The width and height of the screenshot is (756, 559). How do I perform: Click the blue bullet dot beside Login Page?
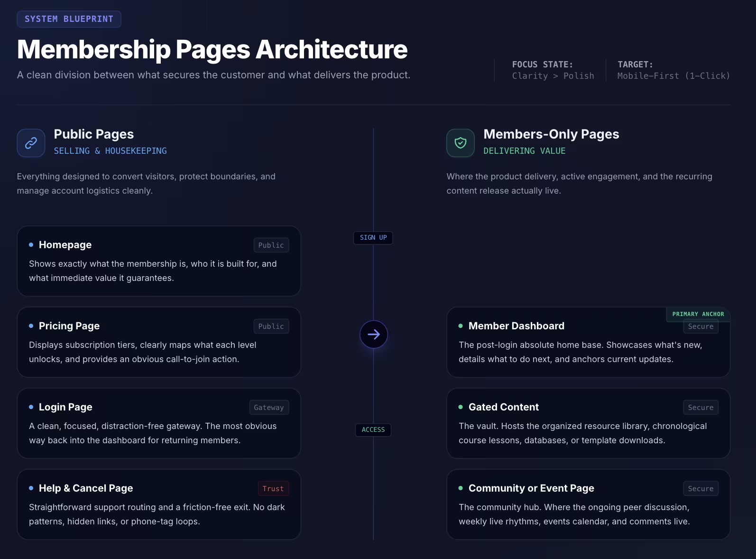click(x=31, y=407)
